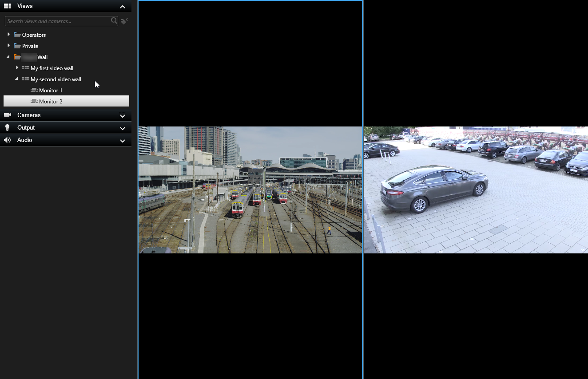
Task: Select Monitor 2 in the tree
Action: [x=51, y=101]
